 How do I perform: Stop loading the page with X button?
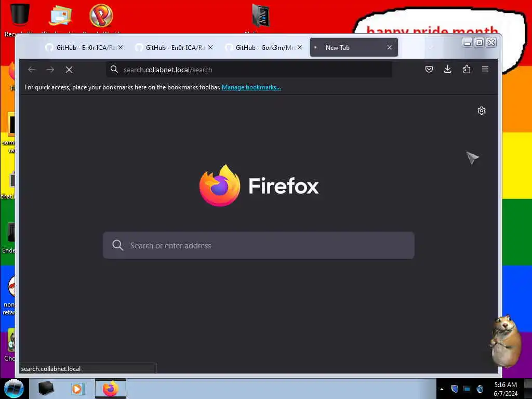(69, 70)
